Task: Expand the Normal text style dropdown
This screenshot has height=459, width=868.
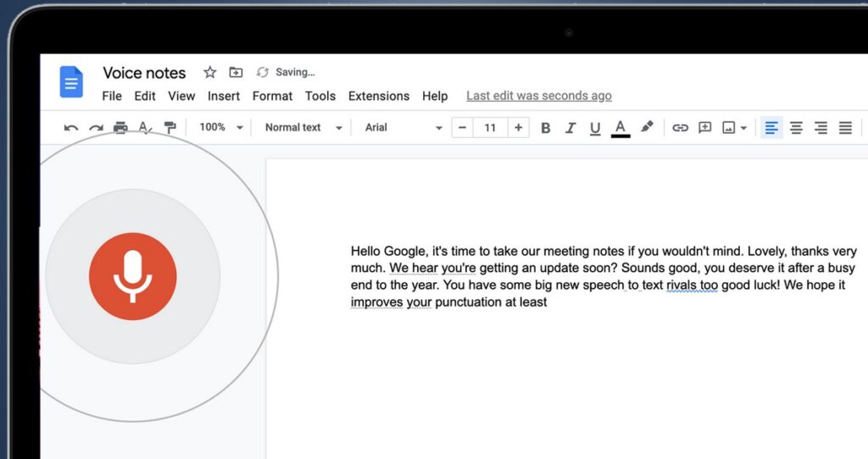Action: (303, 128)
